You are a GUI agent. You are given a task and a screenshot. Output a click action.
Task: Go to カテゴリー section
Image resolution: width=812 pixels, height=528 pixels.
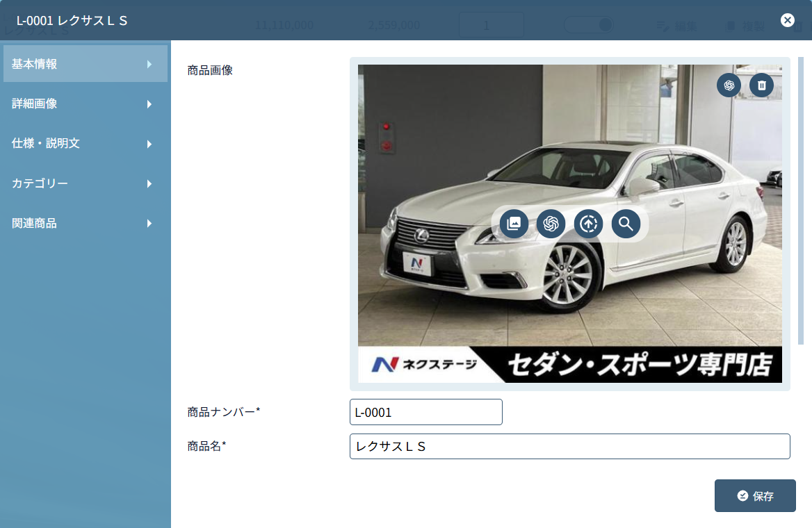coord(86,183)
